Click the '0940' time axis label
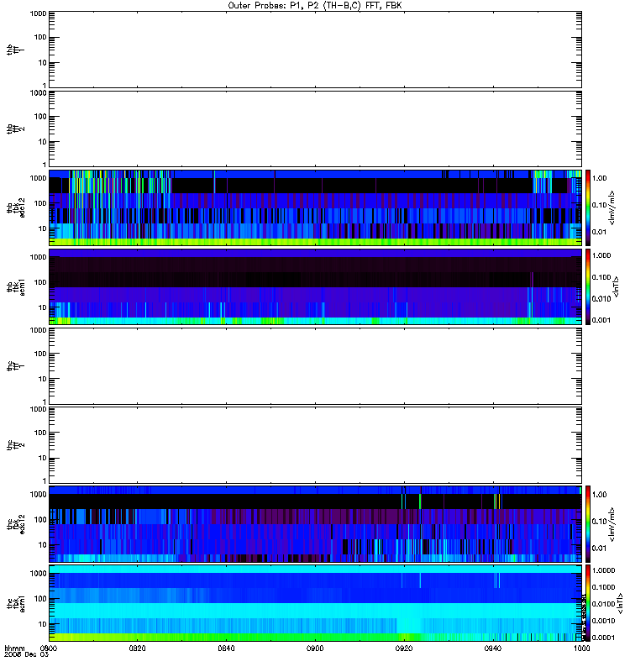This screenshot has height=672, width=630. point(493,648)
